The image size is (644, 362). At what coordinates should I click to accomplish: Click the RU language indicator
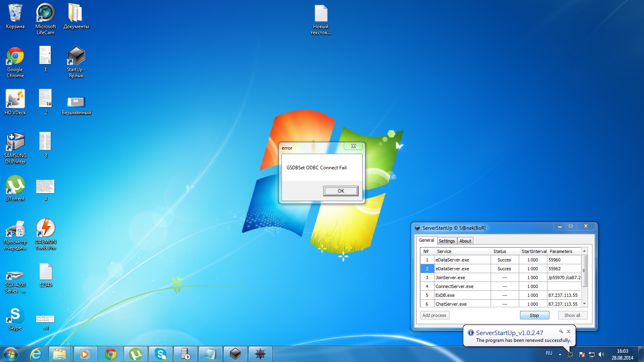tap(549, 353)
